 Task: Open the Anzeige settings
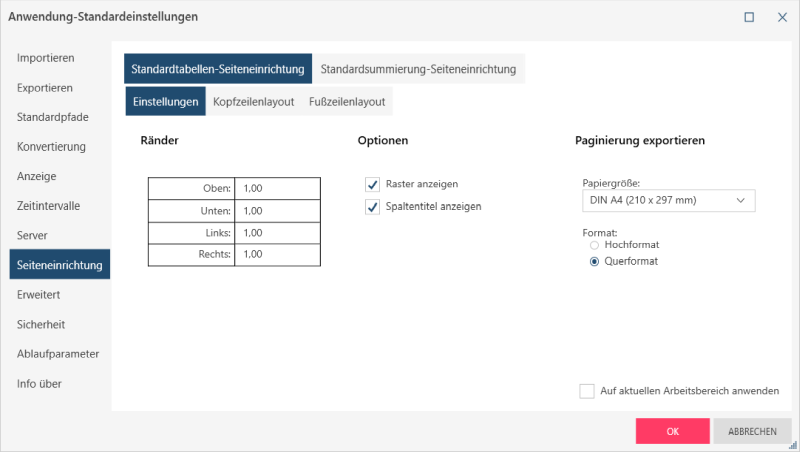pyautogui.click(x=36, y=177)
